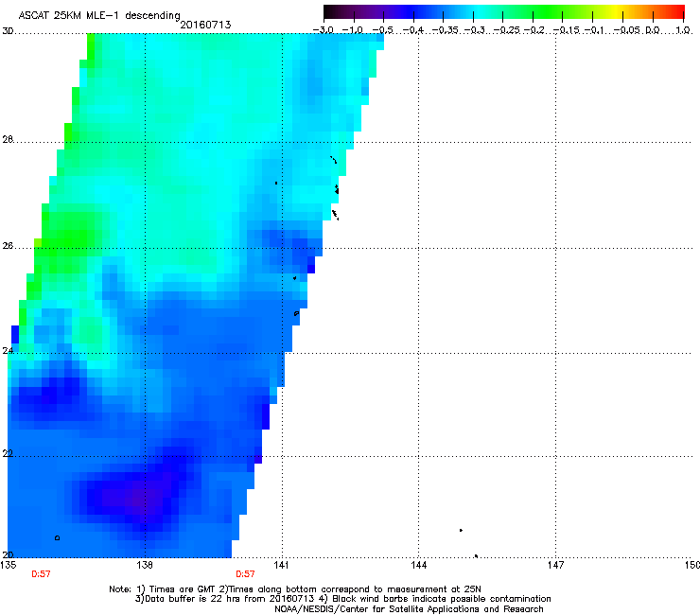Pick the cyan segment of the colorbar
Viewport: 700px width, 615px height.
pyautogui.click(x=478, y=11)
